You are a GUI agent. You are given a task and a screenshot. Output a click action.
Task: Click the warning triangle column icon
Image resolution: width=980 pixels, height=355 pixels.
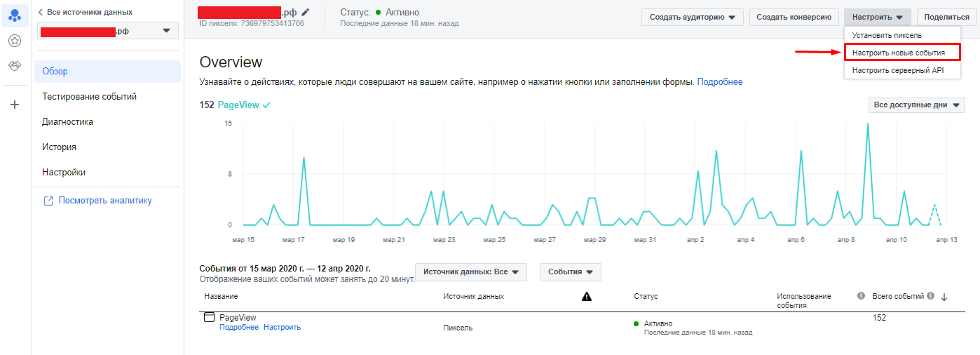tap(587, 297)
